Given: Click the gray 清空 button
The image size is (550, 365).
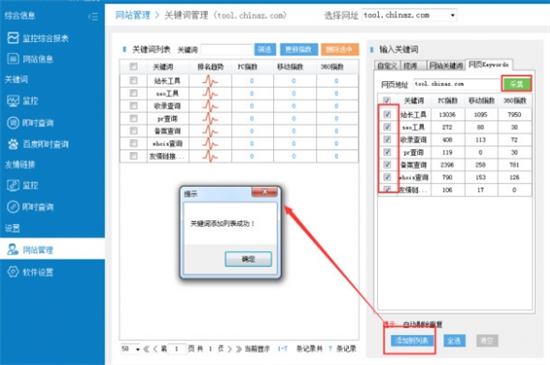Looking at the screenshot, I should click(487, 340).
